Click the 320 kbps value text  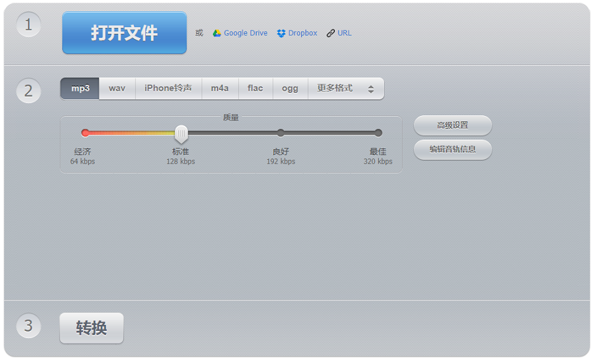tap(378, 161)
